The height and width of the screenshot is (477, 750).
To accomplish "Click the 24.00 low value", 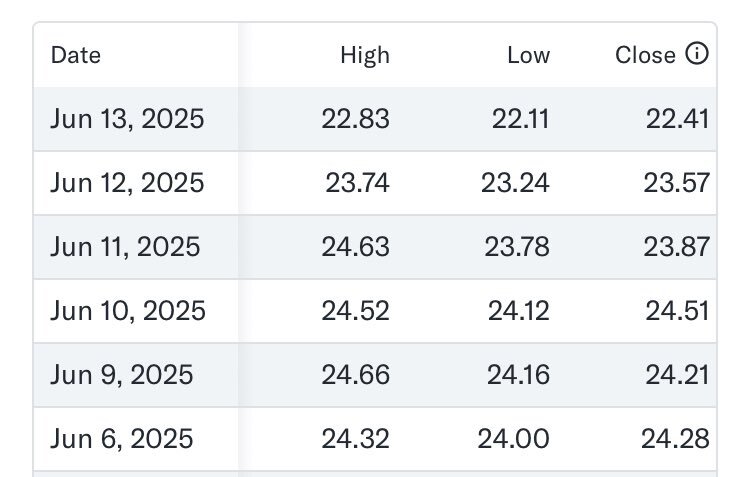I will pos(514,439).
